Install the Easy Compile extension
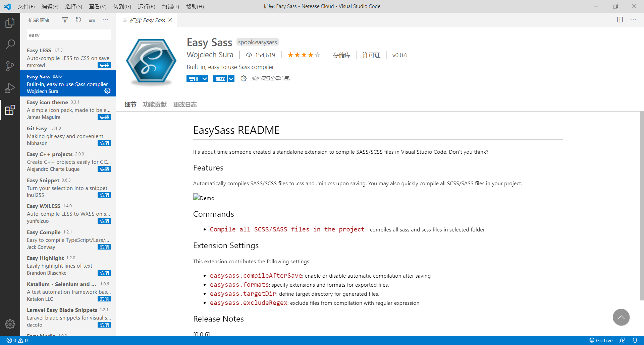Screen dimensions: 644x345 pyautogui.click(x=104, y=247)
